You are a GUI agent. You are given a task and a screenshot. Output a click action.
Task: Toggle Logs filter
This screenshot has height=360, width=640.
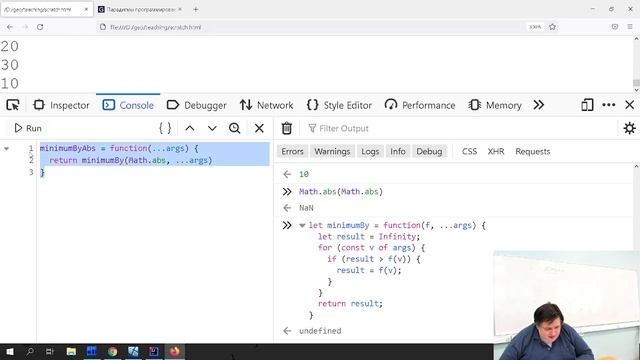pos(370,151)
